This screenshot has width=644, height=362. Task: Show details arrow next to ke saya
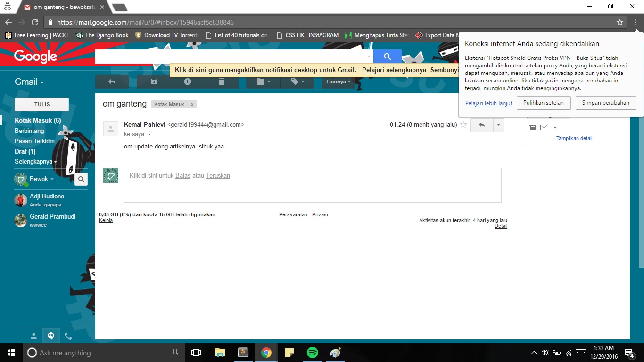(149, 134)
